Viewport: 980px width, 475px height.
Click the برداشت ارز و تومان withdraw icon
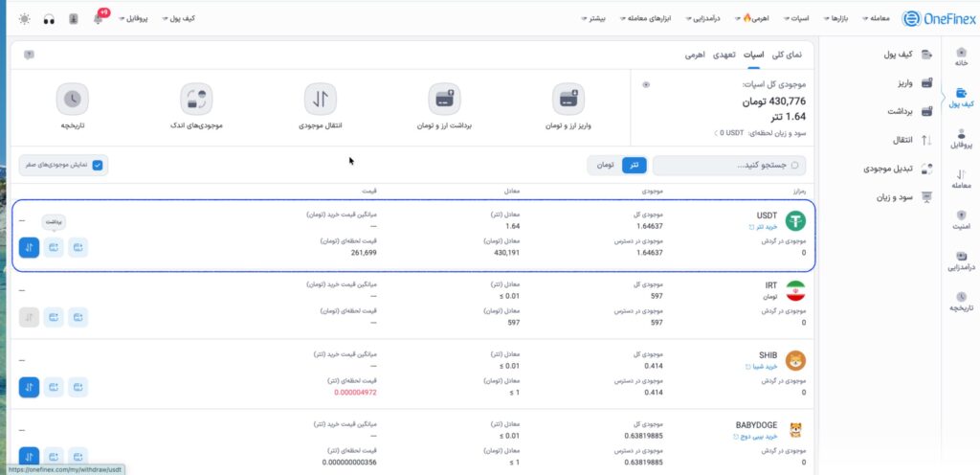pos(444,99)
